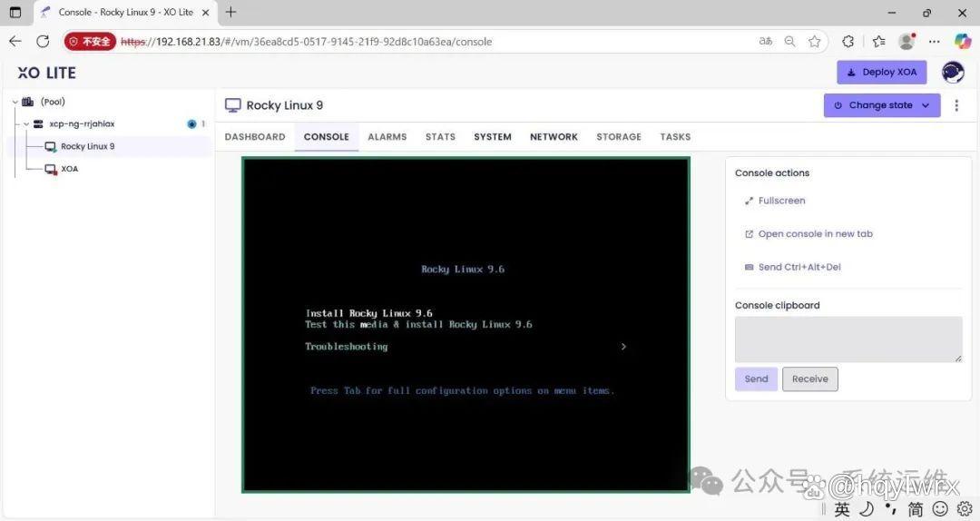Click the IME settings gear icon

click(x=965, y=509)
